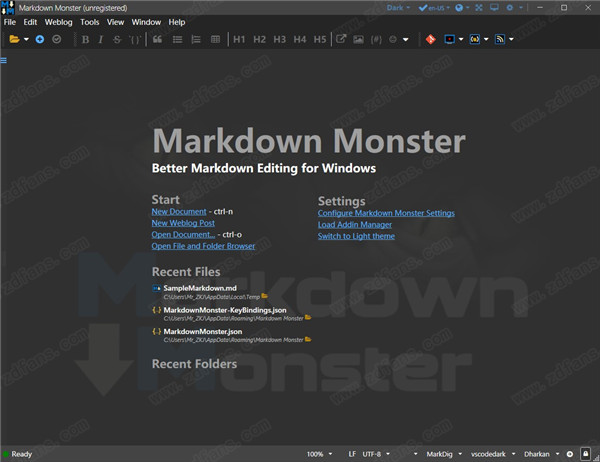Insert a bulleted list

pyautogui.click(x=177, y=39)
